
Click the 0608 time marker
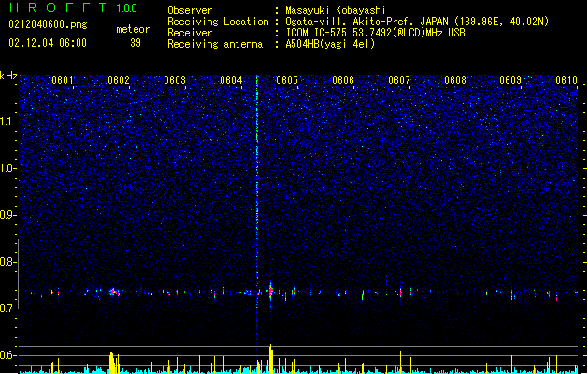[455, 80]
